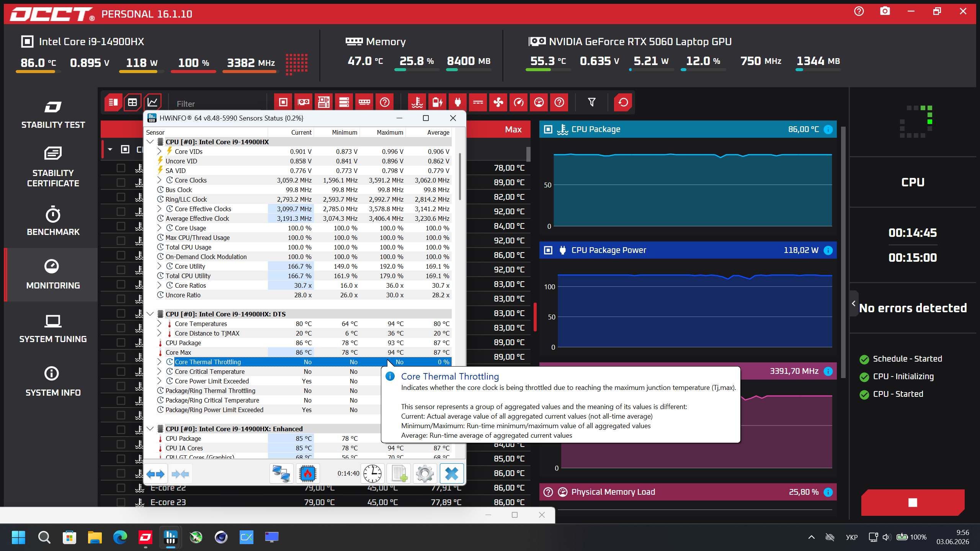This screenshot has height=551, width=980.
Task: Stop the running OCCT test
Action: [913, 502]
